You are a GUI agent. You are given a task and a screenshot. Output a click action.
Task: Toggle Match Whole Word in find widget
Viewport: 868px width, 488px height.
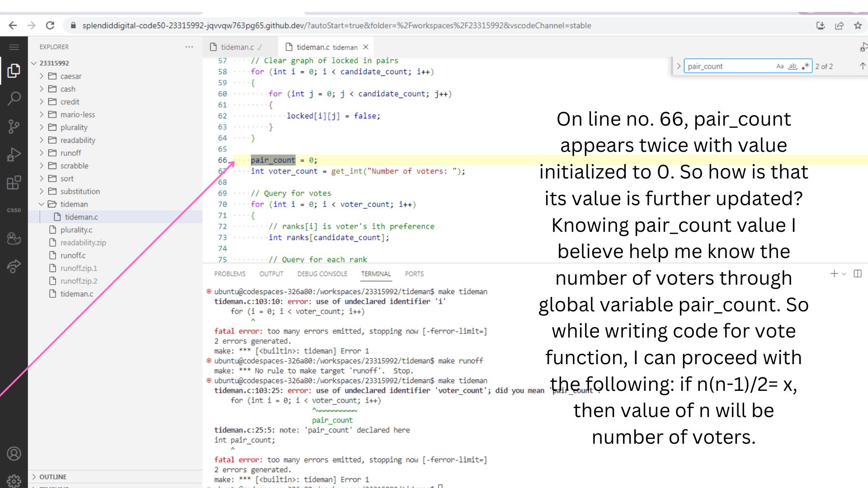pos(793,66)
